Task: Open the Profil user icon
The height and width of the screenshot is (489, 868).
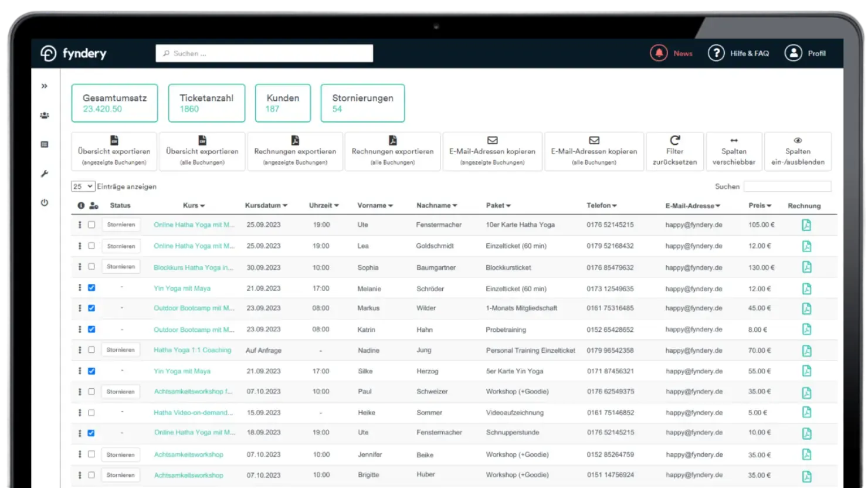Action: click(x=793, y=53)
